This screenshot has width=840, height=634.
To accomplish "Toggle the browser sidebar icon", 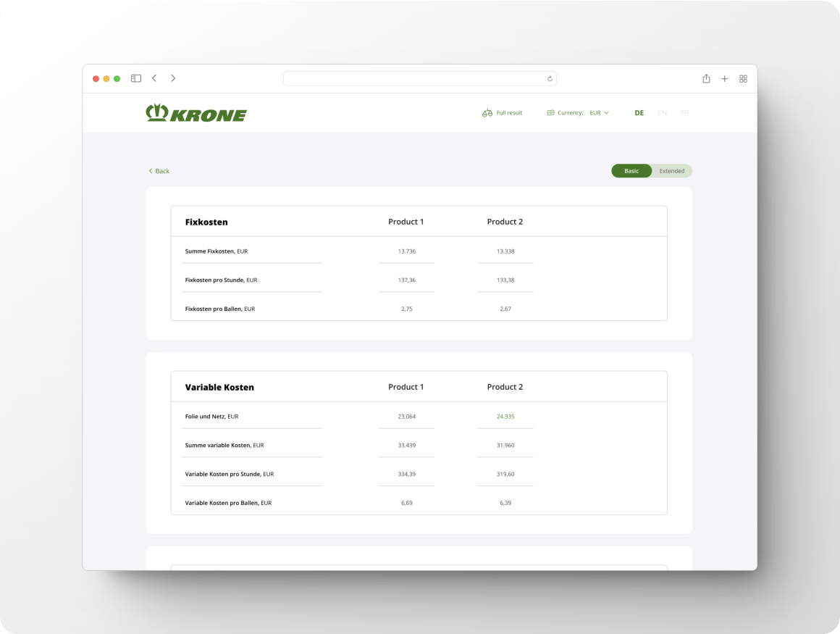I will pos(135,78).
